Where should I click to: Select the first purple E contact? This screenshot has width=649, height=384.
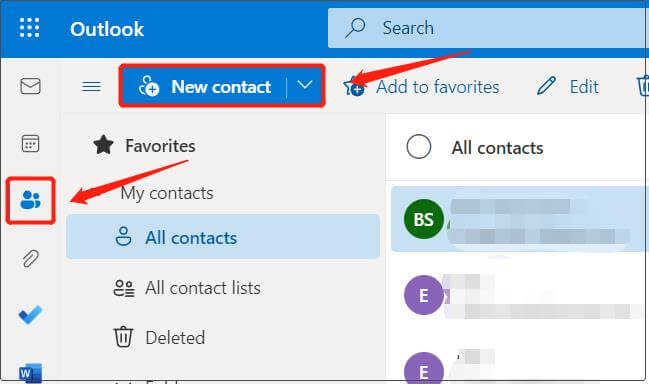(x=423, y=295)
